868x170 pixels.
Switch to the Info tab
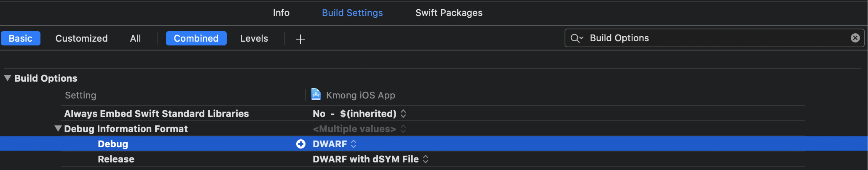coord(281,13)
